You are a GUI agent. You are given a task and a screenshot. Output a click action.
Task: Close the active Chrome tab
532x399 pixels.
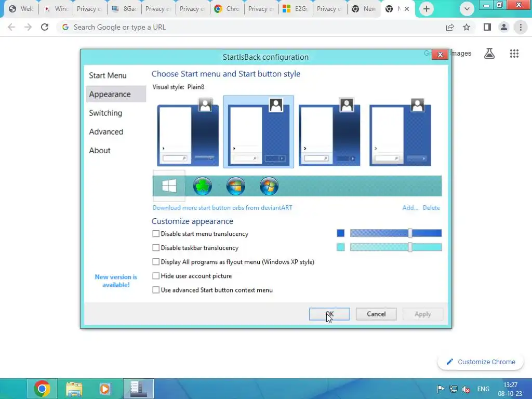click(x=407, y=9)
